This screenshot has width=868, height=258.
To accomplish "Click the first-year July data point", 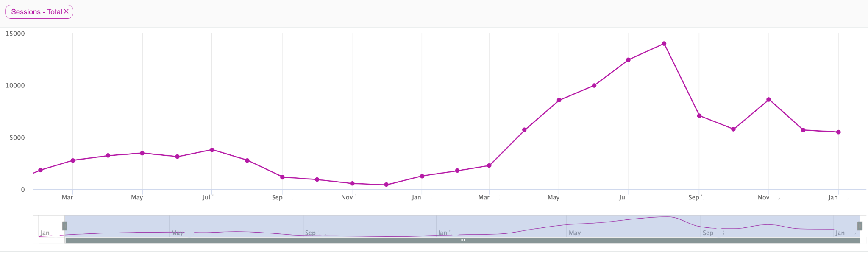I will (x=212, y=150).
